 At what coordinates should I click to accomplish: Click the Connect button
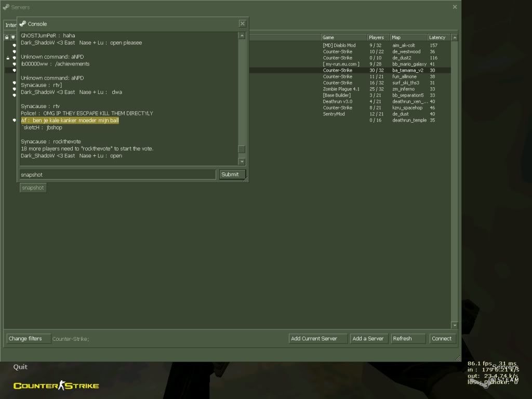442,339
